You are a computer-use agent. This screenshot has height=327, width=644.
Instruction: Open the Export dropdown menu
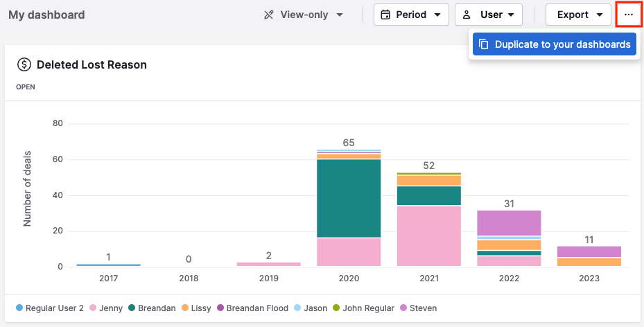[578, 15]
